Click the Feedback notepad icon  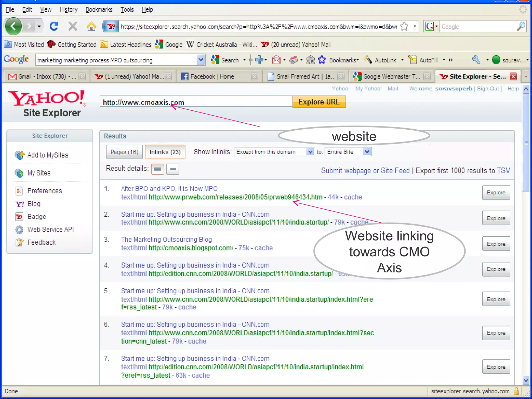pyautogui.click(x=19, y=242)
